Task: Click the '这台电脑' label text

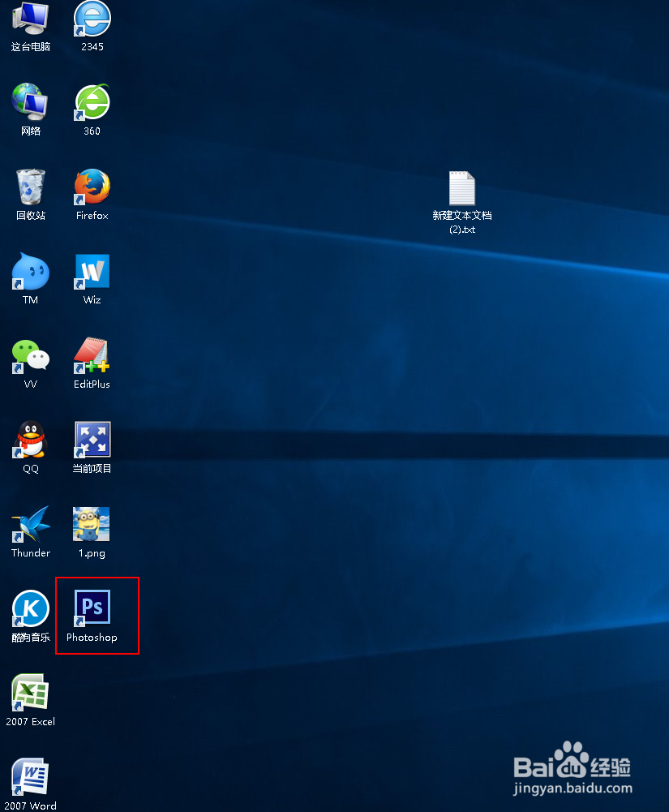Action: (31, 46)
